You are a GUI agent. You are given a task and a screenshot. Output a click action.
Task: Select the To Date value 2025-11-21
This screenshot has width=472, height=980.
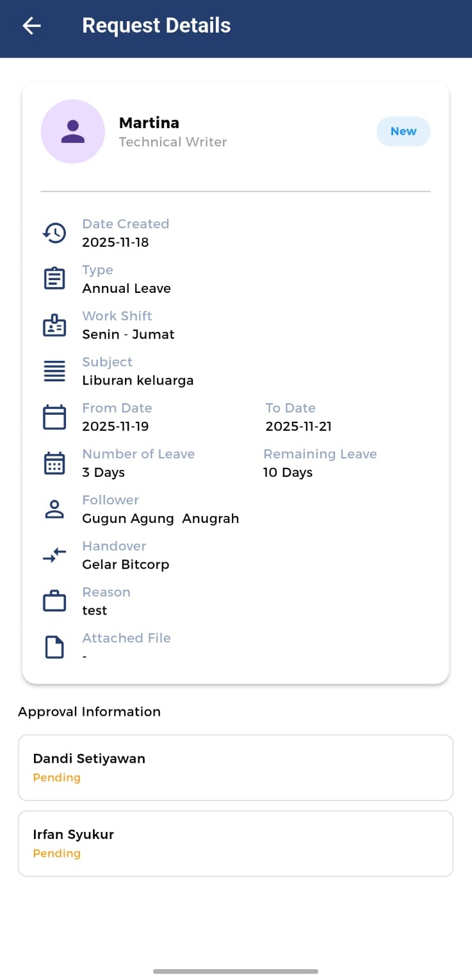298,426
